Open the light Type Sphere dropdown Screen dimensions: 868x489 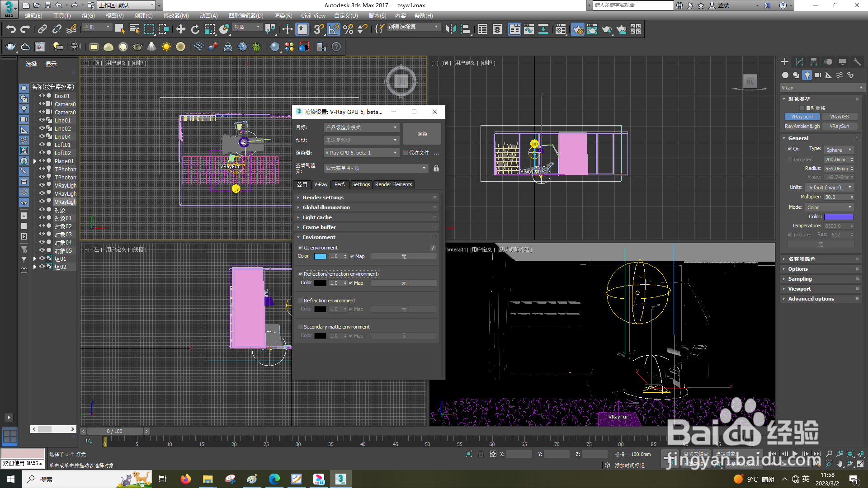839,150
